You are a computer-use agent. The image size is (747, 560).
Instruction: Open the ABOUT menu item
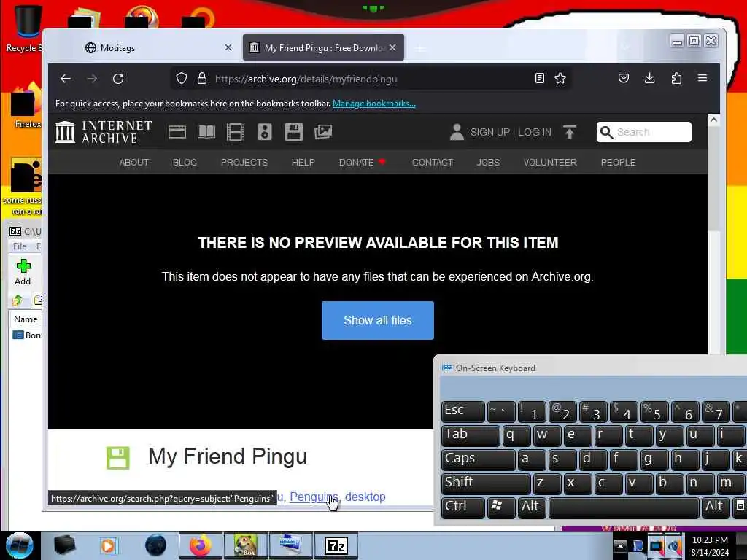[134, 163]
